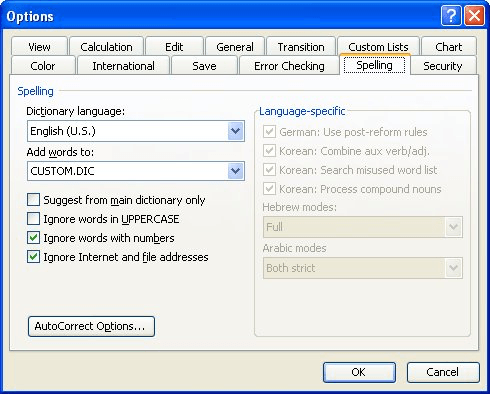Expand Dictionary language dropdown arrow
This screenshot has width=490, height=394.
tap(235, 131)
